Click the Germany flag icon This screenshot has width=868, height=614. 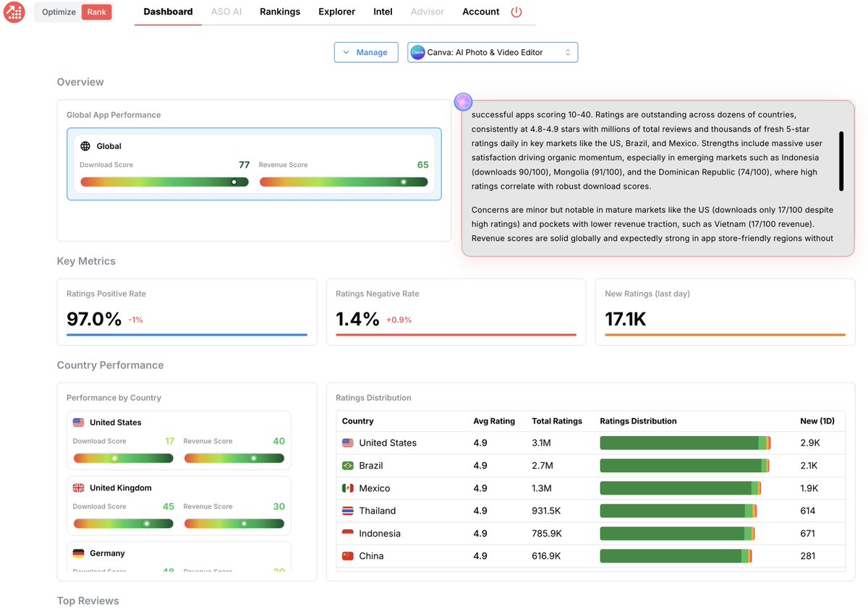tap(77, 554)
